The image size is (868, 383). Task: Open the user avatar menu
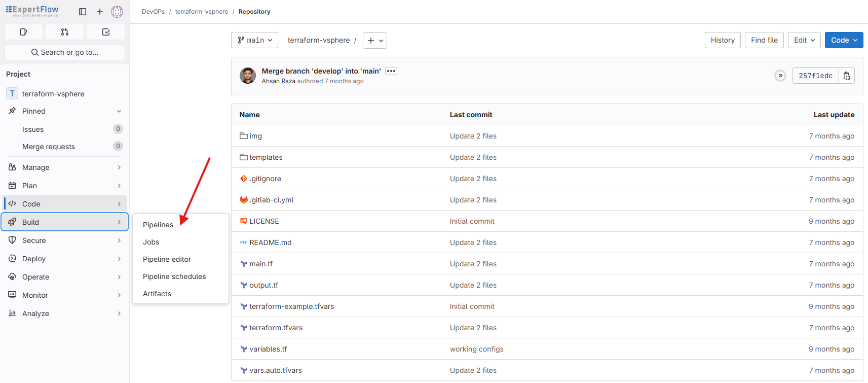pyautogui.click(x=117, y=12)
